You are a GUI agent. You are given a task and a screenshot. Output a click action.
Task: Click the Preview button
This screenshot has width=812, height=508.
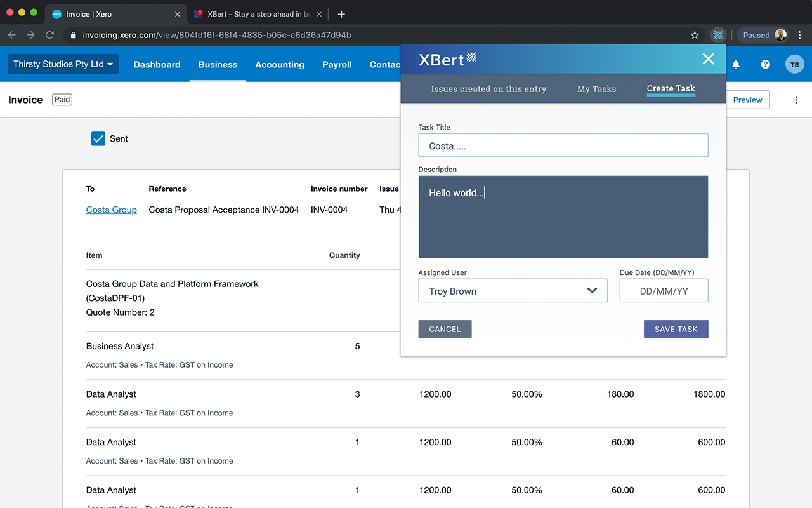pyautogui.click(x=747, y=100)
